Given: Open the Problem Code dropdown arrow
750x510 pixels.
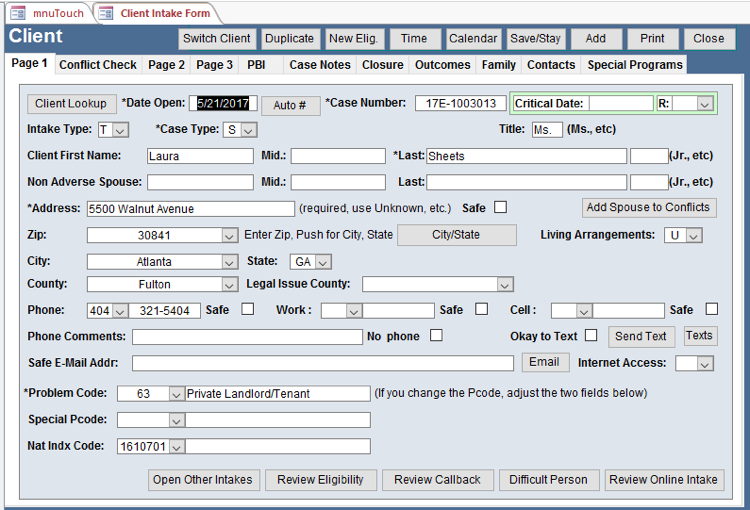Looking at the screenshot, I should (x=177, y=394).
